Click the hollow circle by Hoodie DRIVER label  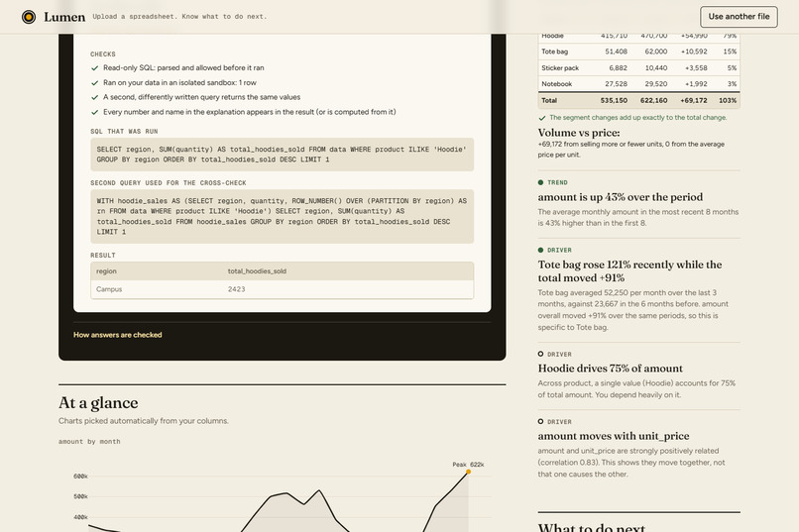pyautogui.click(x=540, y=354)
